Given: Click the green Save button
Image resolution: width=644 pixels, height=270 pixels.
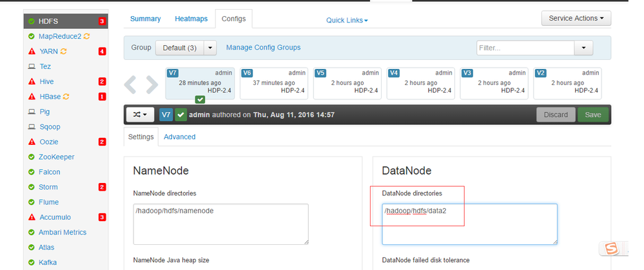Looking at the screenshot, I should pyautogui.click(x=592, y=115).
